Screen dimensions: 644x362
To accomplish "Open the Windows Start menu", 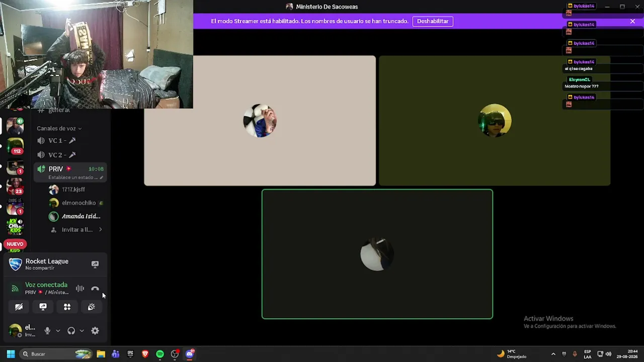I will click(11, 354).
